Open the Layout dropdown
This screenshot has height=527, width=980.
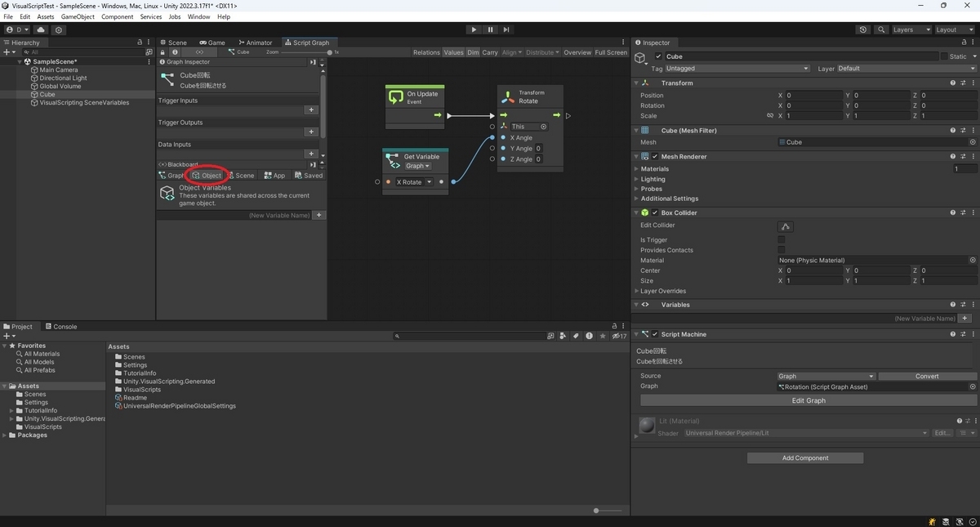pos(954,29)
